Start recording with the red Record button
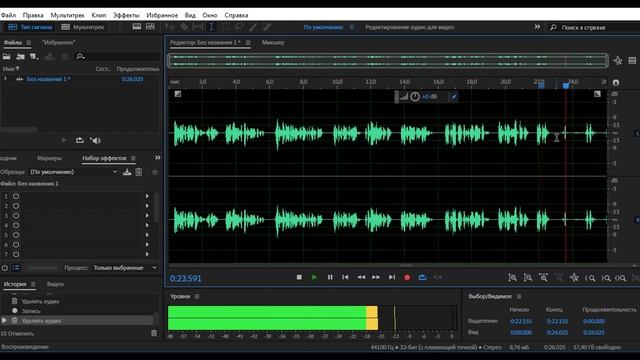The height and width of the screenshot is (360, 640). (407, 277)
